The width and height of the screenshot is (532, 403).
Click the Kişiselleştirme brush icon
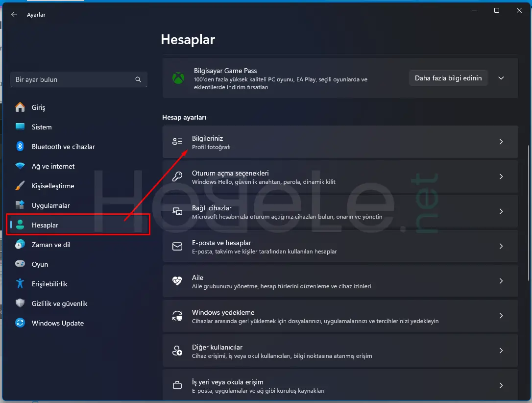pyautogui.click(x=20, y=186)
